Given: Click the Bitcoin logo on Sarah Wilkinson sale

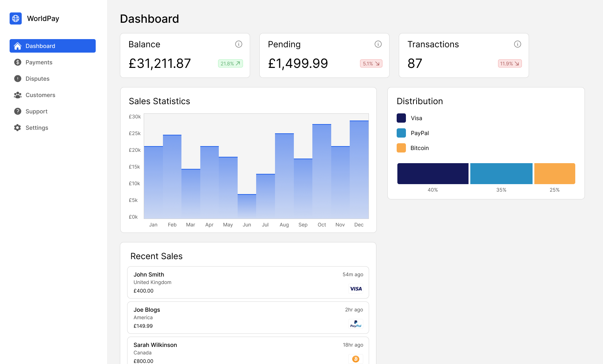Looking at the screenshot, I should [356, 359].
